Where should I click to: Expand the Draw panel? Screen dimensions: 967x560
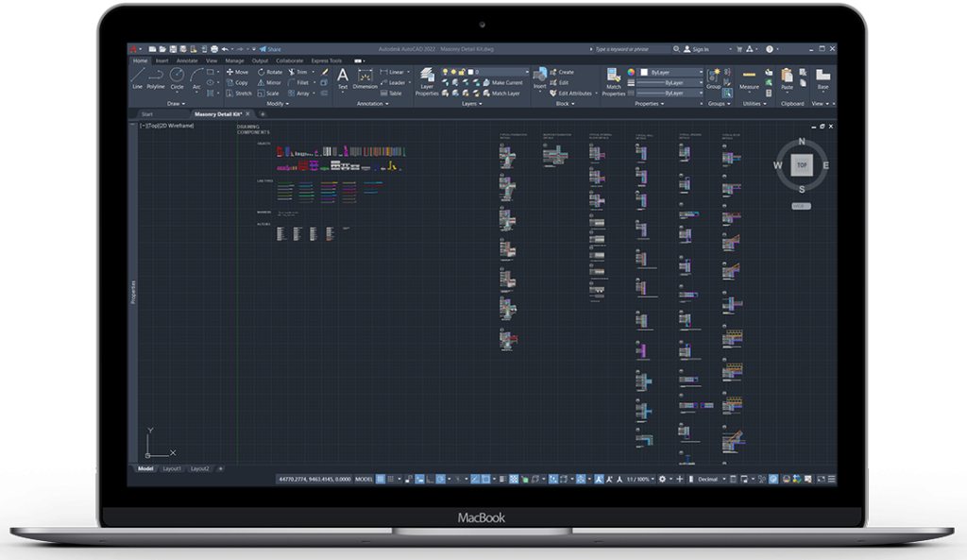point(176,104)
